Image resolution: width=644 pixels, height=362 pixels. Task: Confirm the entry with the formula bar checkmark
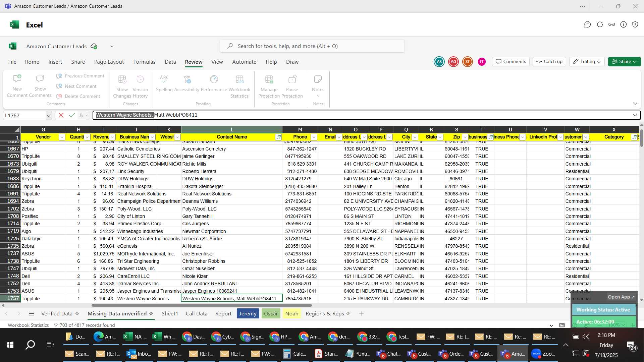coord(71,115)
